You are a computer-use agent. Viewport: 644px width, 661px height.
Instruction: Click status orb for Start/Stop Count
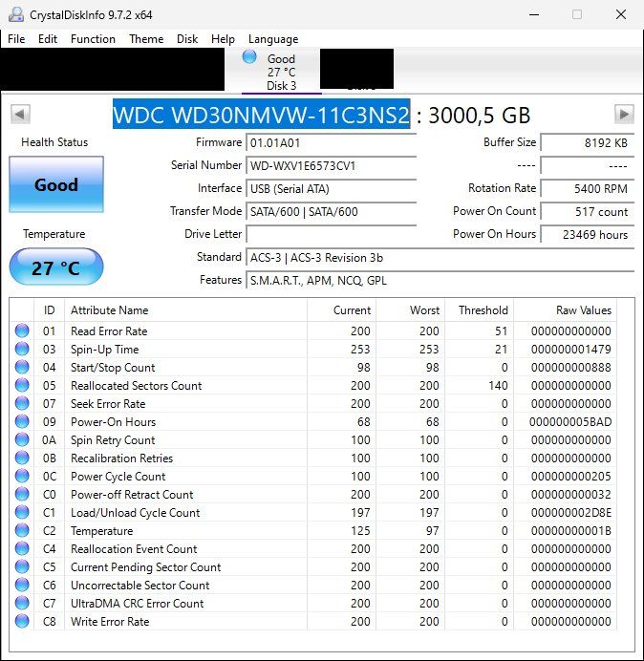[22, 367]
